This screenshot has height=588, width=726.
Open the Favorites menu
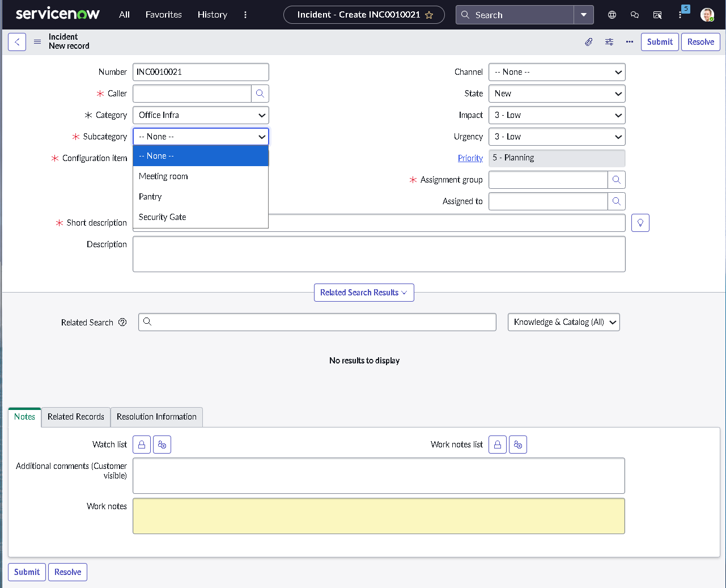163,15
